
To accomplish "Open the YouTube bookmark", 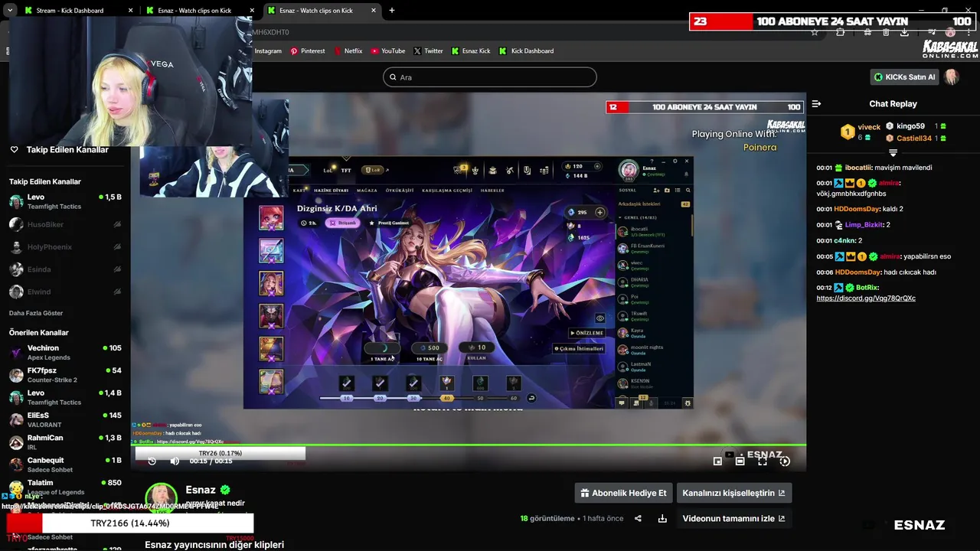I will 388,51.
